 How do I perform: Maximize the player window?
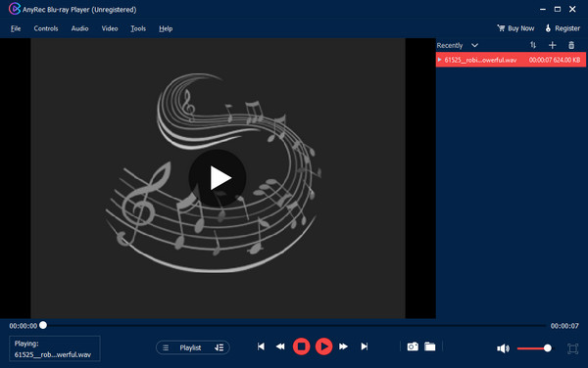(558, 10)
